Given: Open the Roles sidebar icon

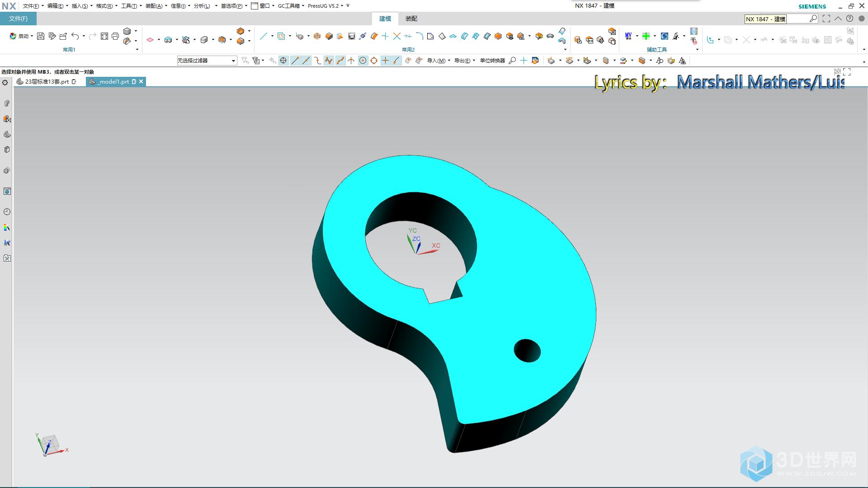Looking at the screenshot, I should click(7, 258).
